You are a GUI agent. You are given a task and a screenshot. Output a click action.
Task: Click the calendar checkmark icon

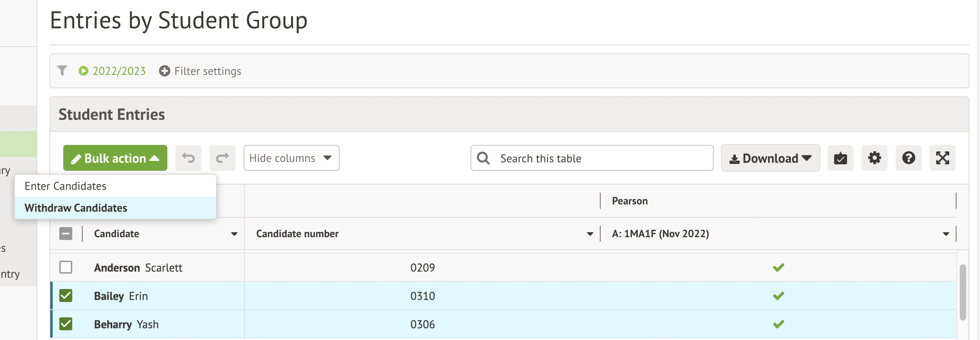pos(840,158)
